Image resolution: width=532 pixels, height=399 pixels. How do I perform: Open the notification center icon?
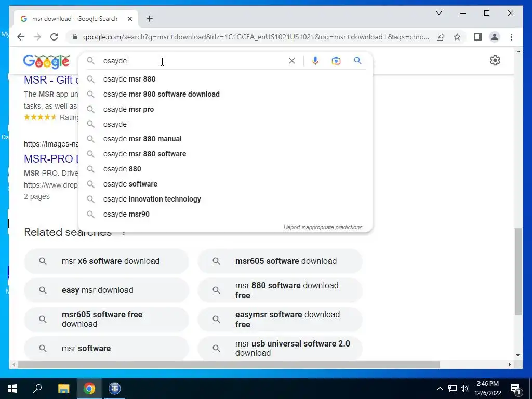pyautogui.click(x=515, y=389)
